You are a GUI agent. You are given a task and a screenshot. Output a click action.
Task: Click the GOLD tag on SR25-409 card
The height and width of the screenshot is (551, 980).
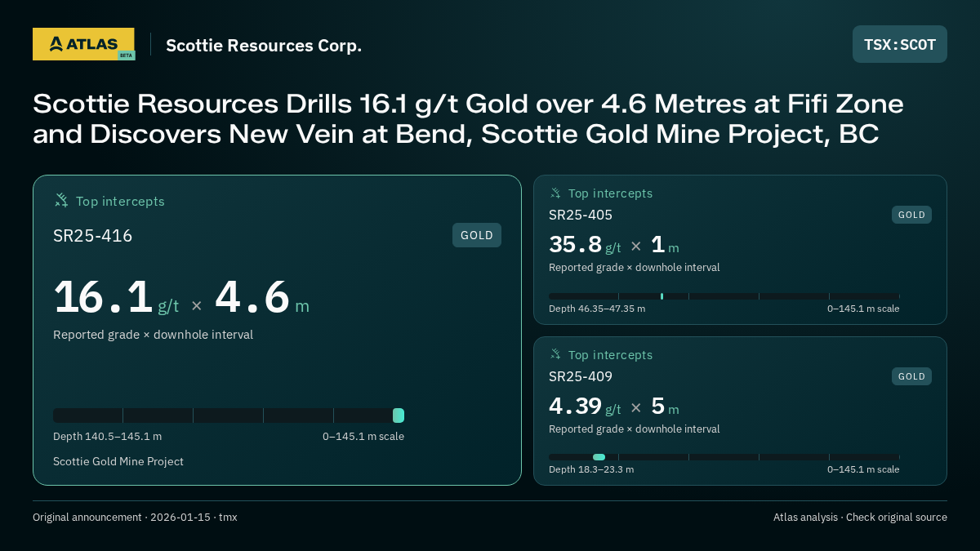(911, 376)
